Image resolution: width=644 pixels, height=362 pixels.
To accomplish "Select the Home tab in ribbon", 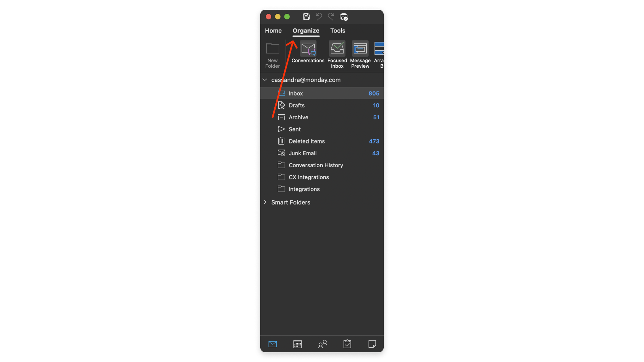I will 273,31.
